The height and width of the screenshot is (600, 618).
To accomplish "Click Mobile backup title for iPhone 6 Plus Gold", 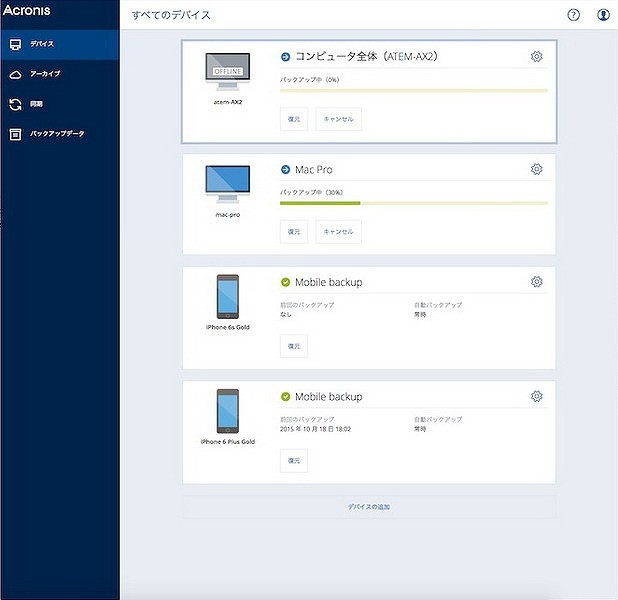I will (329, 397).
